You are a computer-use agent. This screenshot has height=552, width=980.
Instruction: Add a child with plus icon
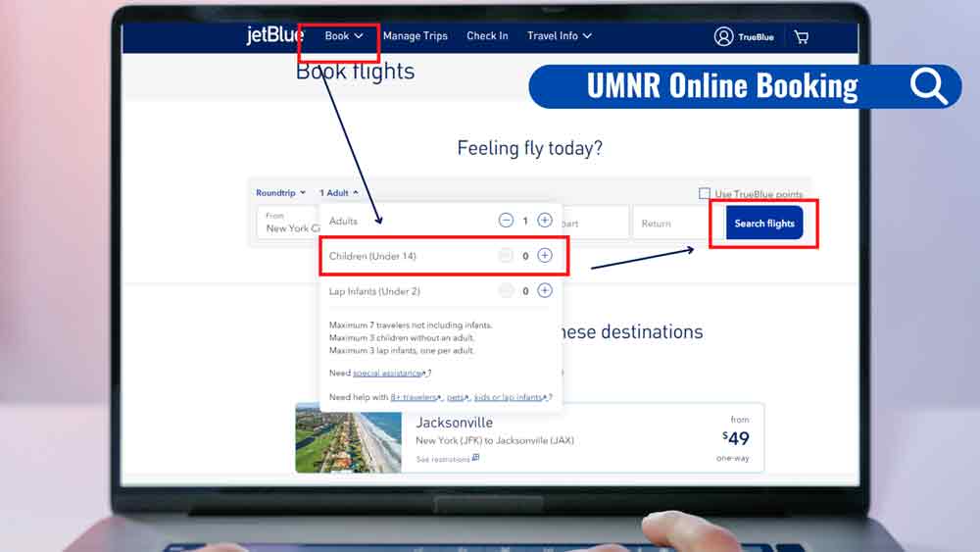tap(545, 256)
